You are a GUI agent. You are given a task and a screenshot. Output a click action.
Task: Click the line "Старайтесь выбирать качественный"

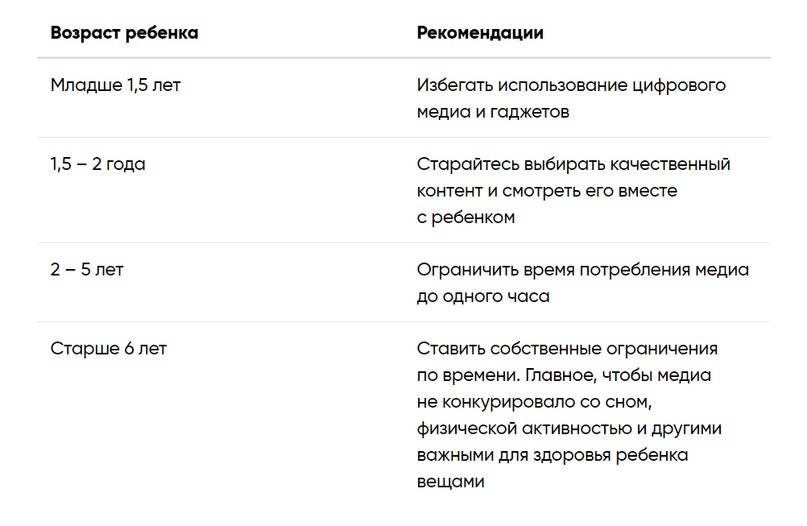[x=574, y=164]
